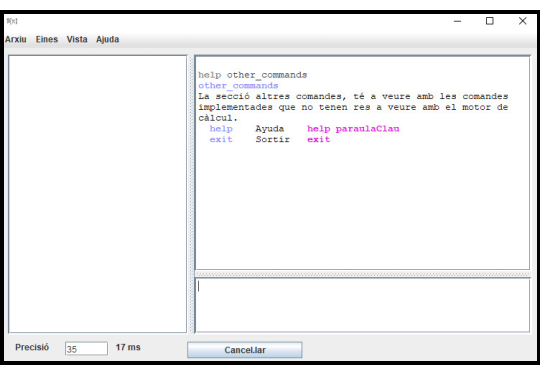This screenshot has width=540, height=374.
Task: Click the f(x) application icon in title bar
Action: 12,21
